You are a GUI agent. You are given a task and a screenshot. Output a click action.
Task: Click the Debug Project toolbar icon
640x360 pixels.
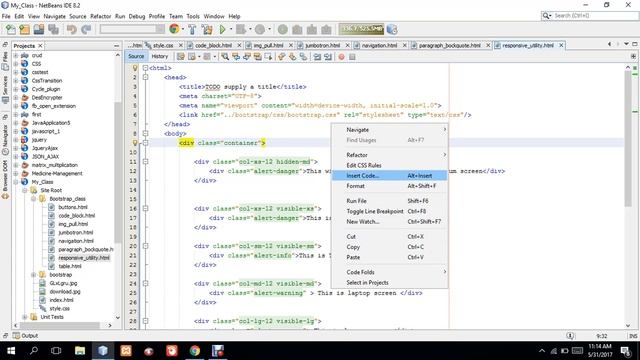point(241,29)
